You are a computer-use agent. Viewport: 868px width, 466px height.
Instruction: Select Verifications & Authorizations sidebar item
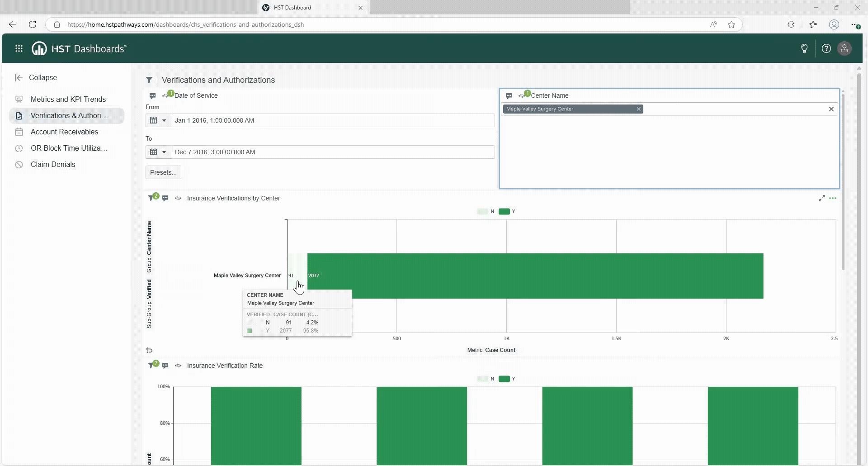67,115
